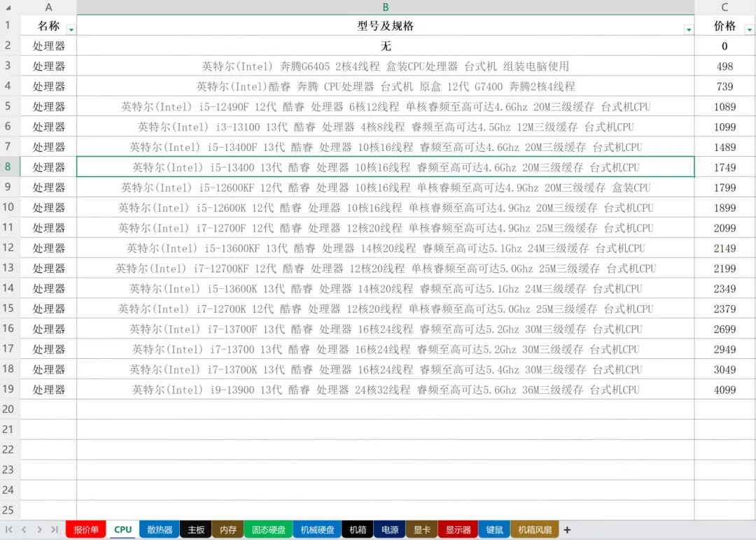Select column A header
The width and height of the screenshot is (756, 540).
pyautogui.click(x=48, y=7)
